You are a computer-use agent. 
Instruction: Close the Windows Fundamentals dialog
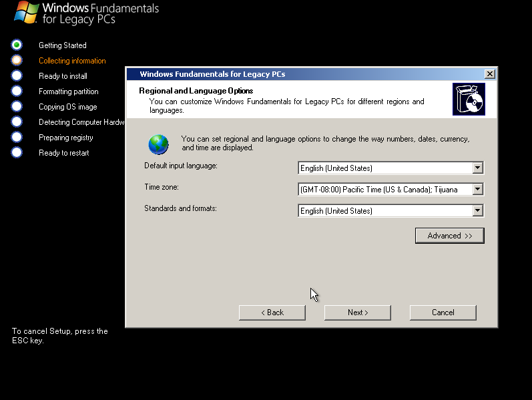tap(489, 73)
